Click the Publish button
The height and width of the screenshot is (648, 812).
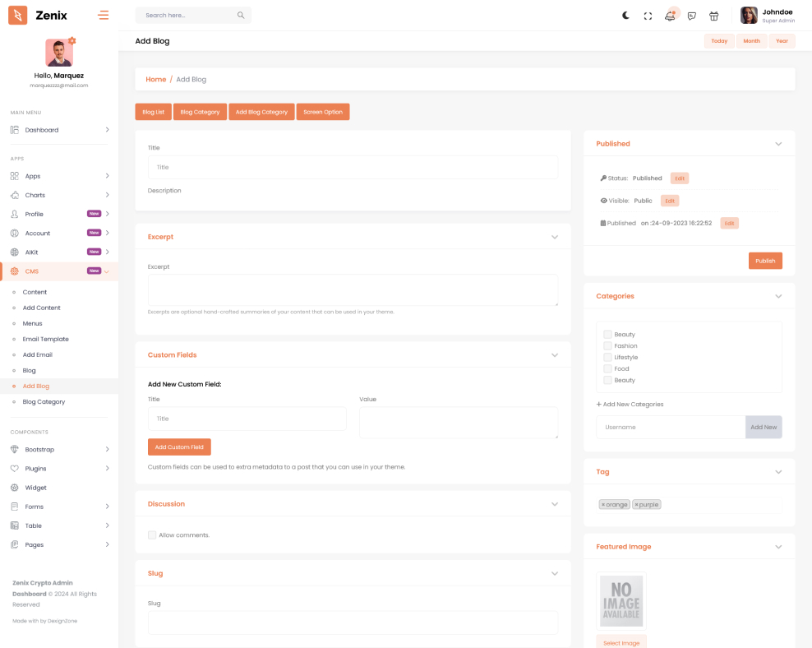point(765,261)
